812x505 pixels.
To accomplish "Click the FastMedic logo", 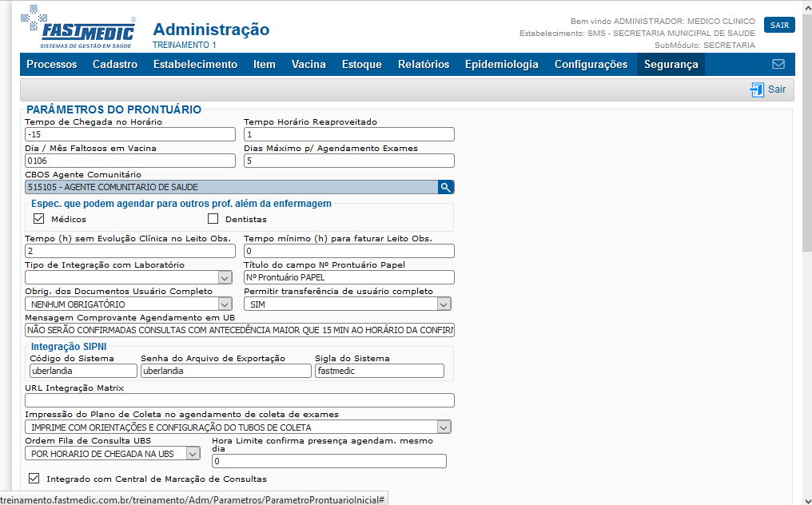I will pos(78,28).
